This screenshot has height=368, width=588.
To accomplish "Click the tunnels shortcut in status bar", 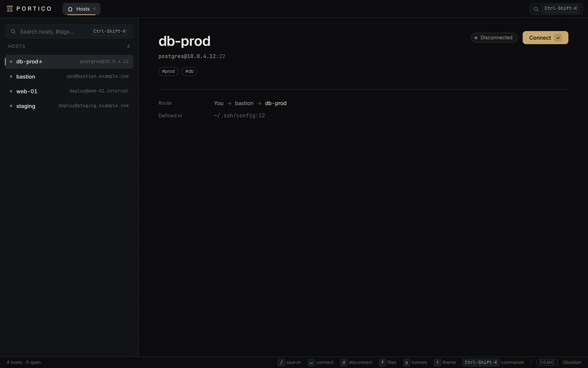I will (415, 362).
